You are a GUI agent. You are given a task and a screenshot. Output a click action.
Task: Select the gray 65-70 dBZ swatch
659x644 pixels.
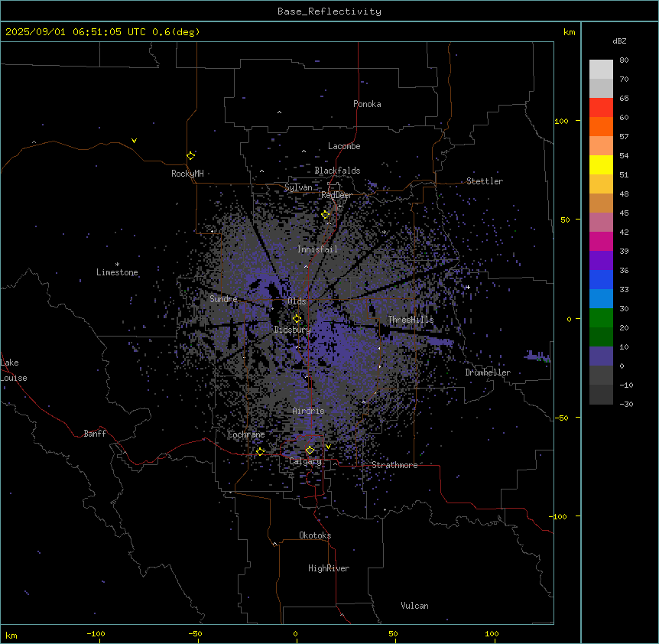click(x=601, y=88)
